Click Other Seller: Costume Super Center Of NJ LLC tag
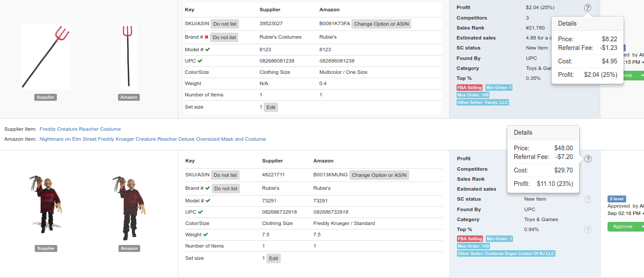This screenshot has height=278, width=644. (506, 254)
